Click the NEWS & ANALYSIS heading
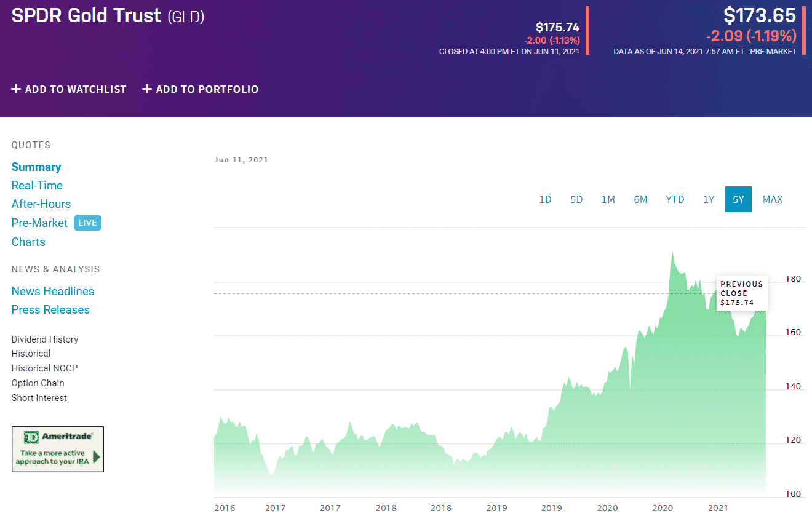 coord(55,269)
